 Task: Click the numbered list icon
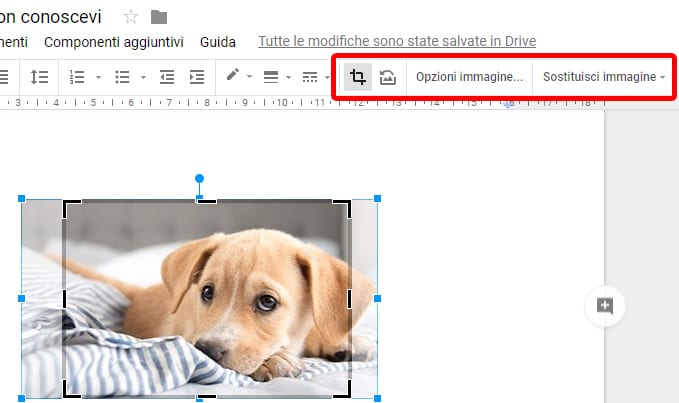coord(77,77)
